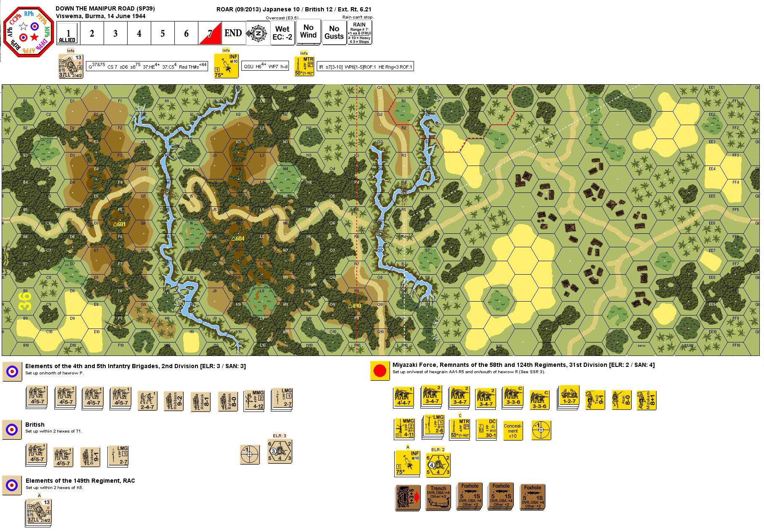
Task: Click the Wet EC: -2 environment marker
Action: coord(282,33)
